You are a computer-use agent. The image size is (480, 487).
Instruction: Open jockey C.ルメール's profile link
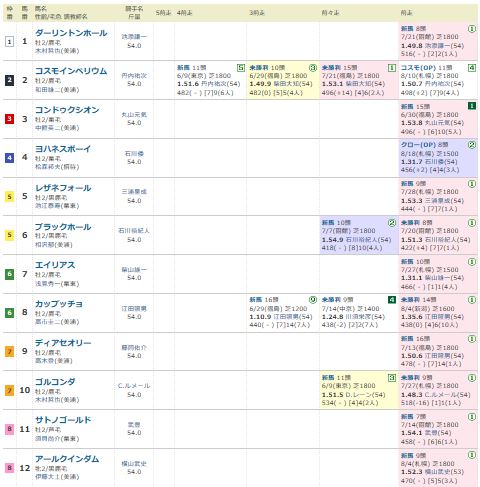[x=134, y=386]
